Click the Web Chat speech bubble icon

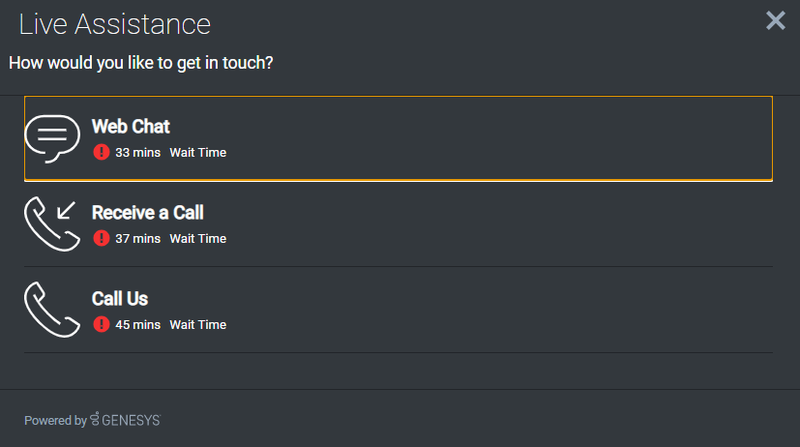coord(52,139)
